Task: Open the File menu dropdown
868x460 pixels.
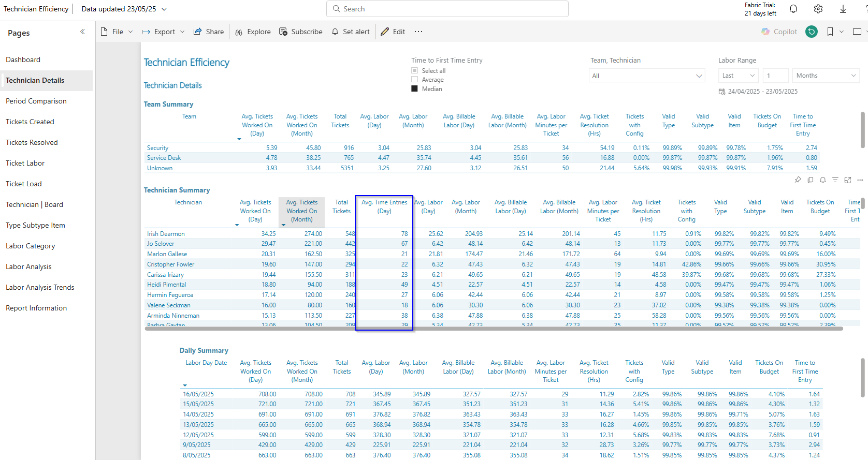Action: pos(117,32)
